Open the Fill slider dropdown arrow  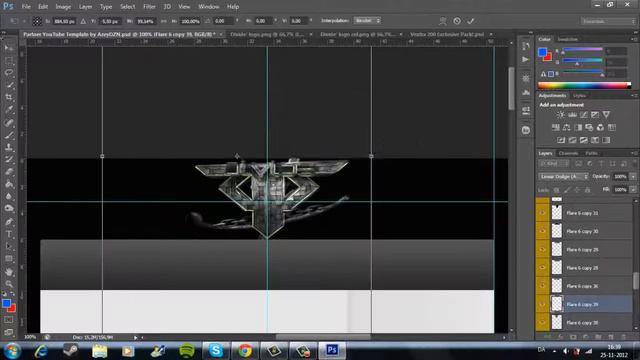pos(633,190)
